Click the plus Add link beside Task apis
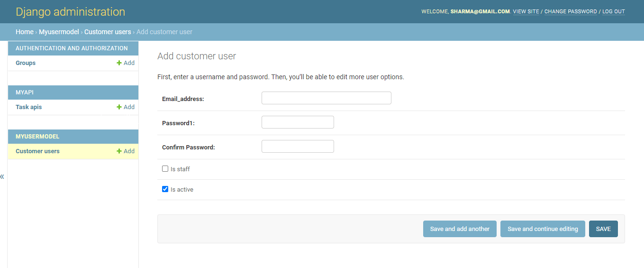This screenshot has width=644, height=268. 126,107
